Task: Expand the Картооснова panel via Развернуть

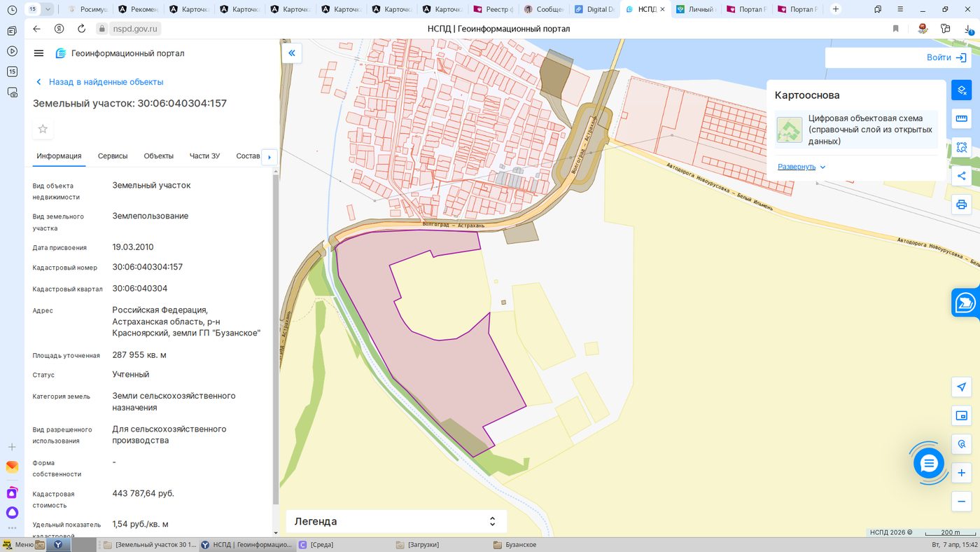Action: [x=801, y=167]
